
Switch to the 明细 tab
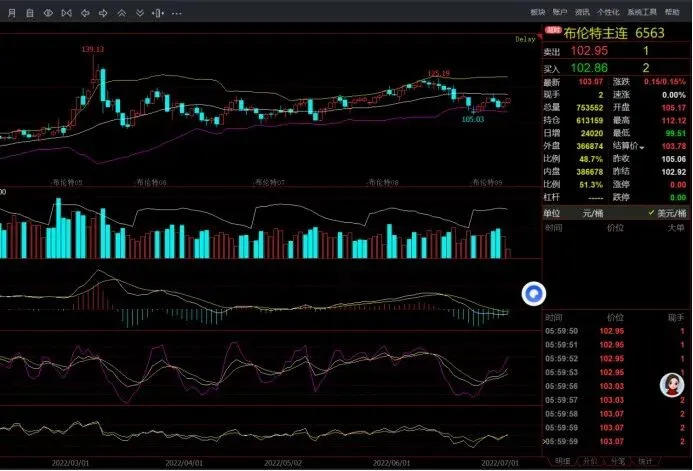tap(562, 461)
